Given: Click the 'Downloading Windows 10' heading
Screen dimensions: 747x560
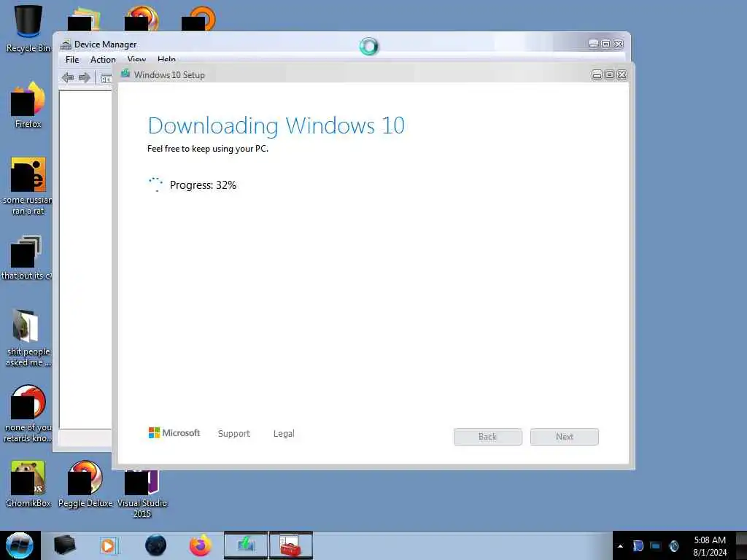Looking at the screenshot, I should pyautogui.click(x=276, y=125).
